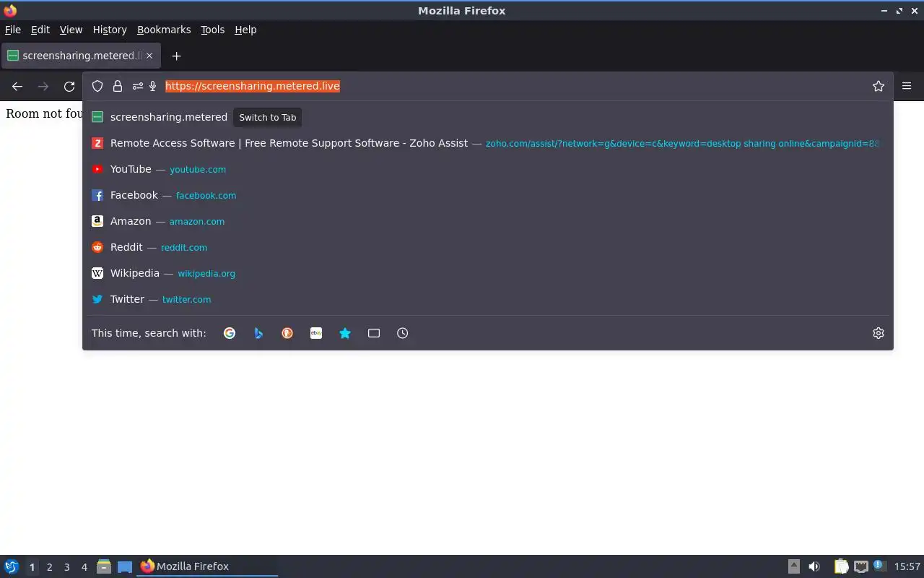Open the site permissions icon
This screenshot has height=578, width=924.
pos(137,86)
